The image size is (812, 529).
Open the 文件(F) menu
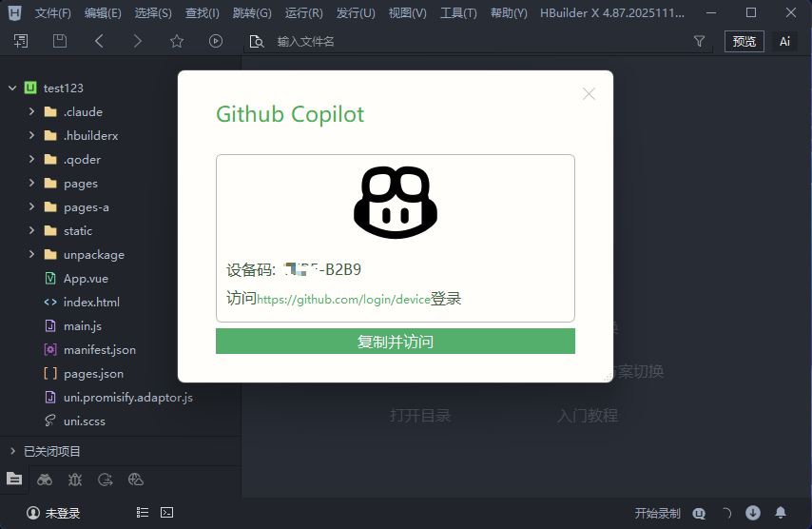pos(52,13)
